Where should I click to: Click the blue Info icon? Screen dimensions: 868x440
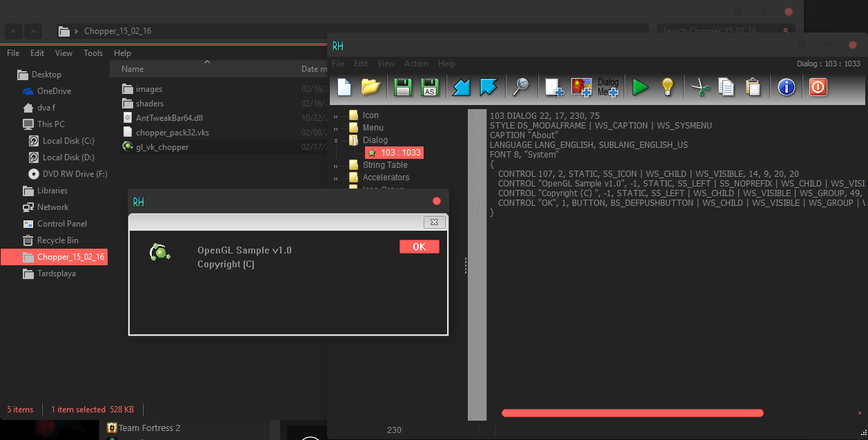786,87
